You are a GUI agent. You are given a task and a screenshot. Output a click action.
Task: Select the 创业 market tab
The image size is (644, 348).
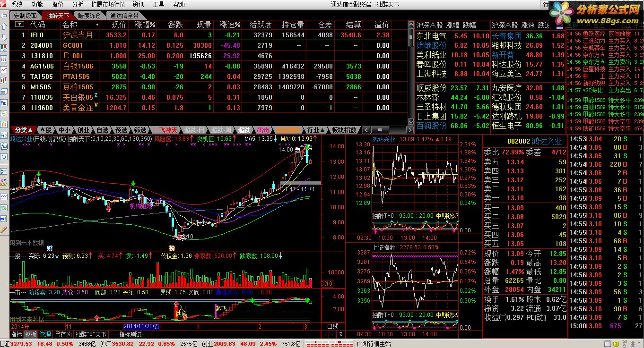tap(83, 130)
